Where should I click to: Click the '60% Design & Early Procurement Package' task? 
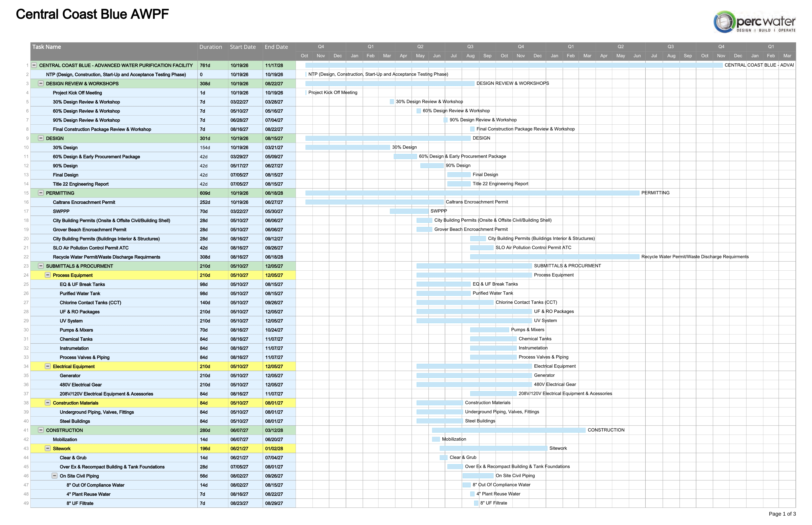(x=96, y=157)
